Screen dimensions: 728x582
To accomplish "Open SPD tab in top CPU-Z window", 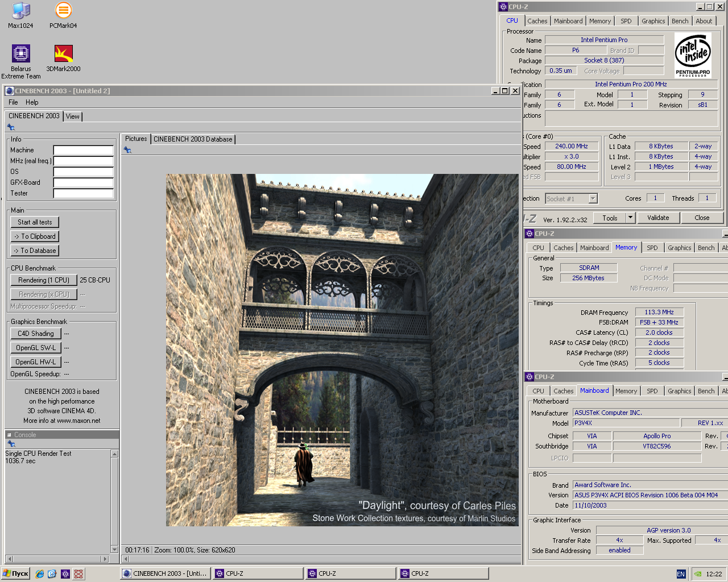I will (x=626, y=21).
